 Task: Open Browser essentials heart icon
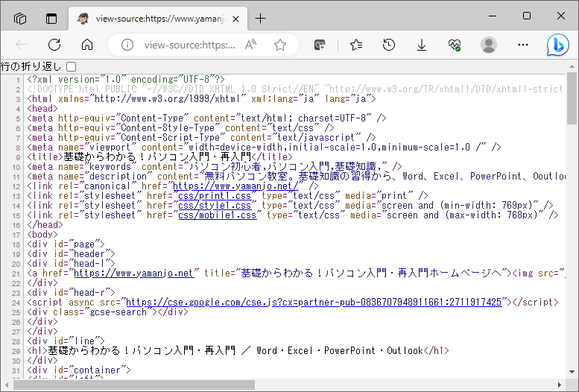pyautogui.click(x=455, y=45)
